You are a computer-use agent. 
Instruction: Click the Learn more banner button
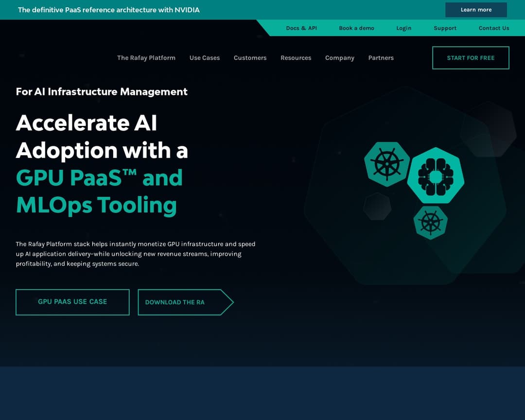click(476, 10)
